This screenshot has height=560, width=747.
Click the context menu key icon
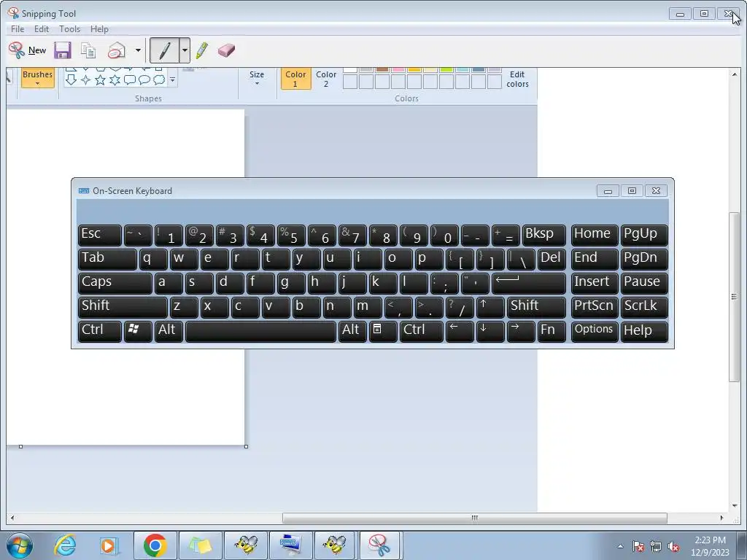coord(382,332)
